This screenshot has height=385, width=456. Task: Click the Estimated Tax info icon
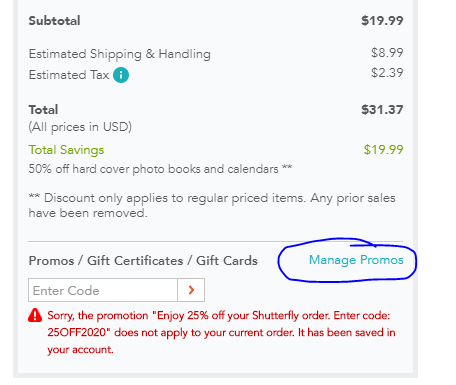coord(121,75)
